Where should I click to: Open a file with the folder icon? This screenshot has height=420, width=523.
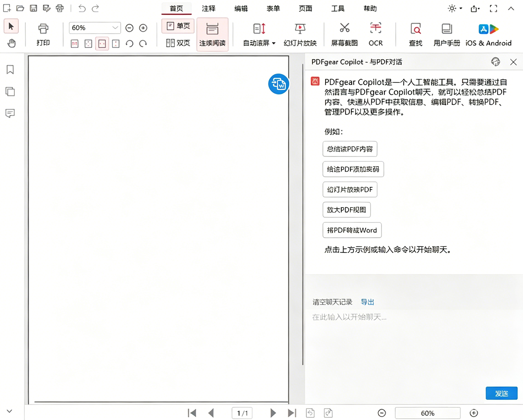20,8
